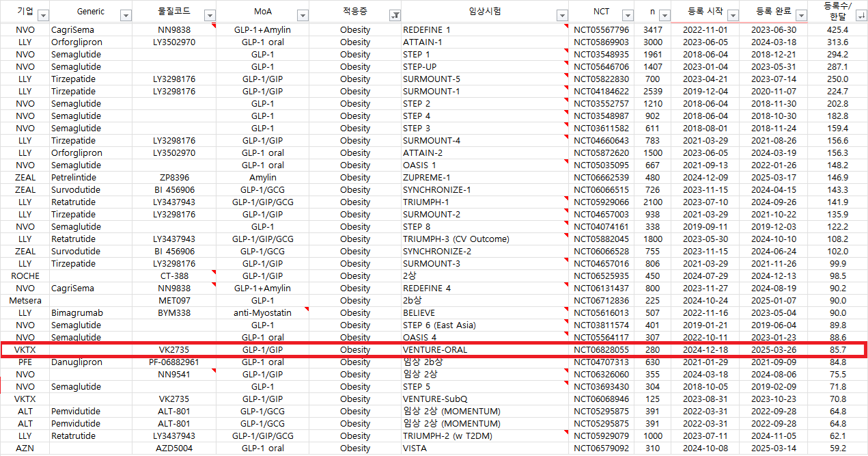
Task: Open the Generic column filter dropdown
Action: (x=126, y=16)
